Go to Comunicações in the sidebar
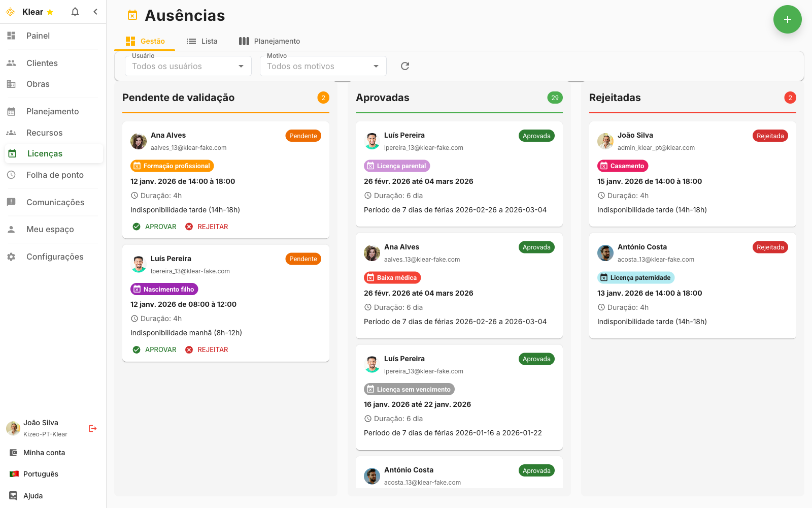The image size is (812, 508). 55,202
